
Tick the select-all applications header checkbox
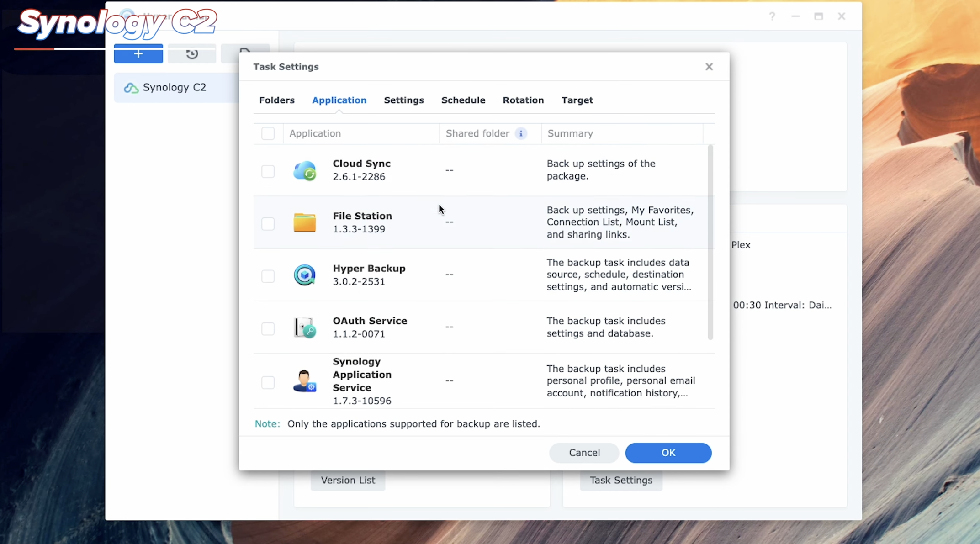(x=268, y=133)
